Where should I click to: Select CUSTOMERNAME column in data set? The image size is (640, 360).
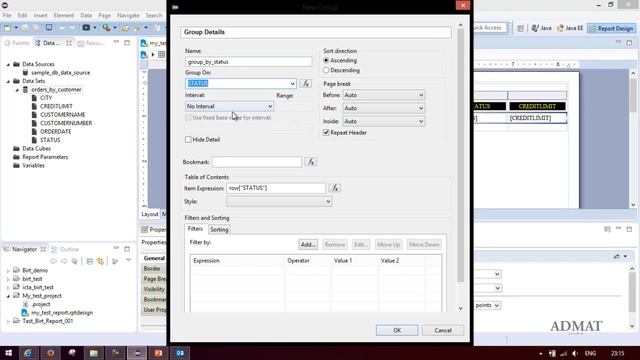pyautogui.click(x=62, y=115)
